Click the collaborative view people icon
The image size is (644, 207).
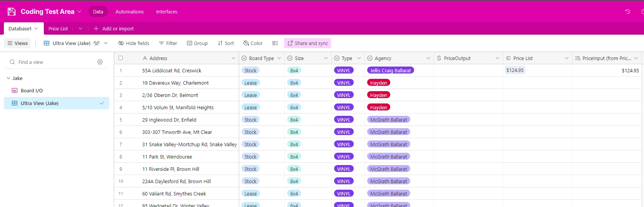(97, 43)
